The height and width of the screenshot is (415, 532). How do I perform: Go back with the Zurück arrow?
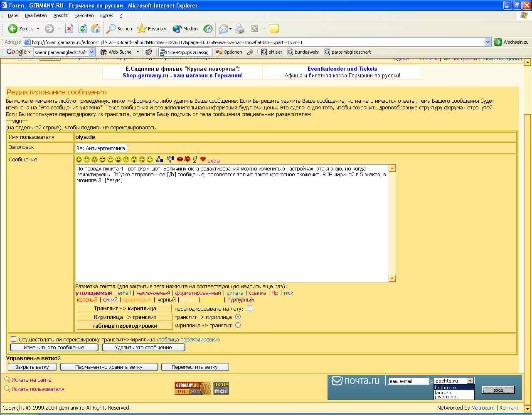(x=21, y=29)
